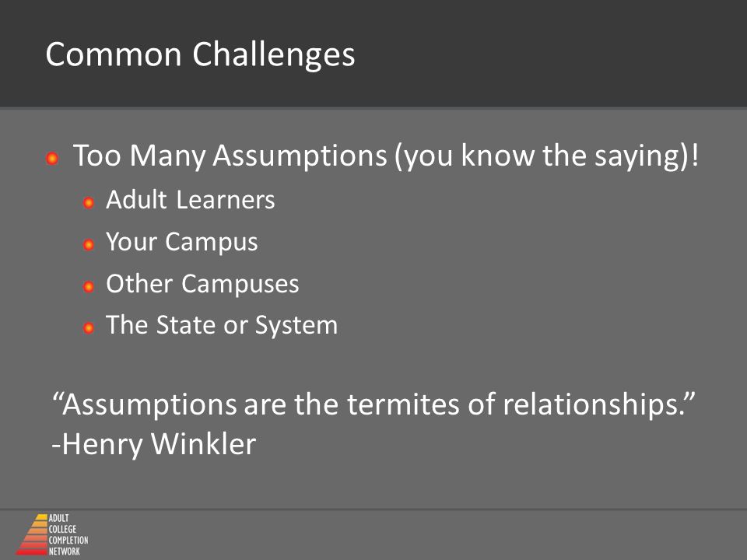Click the red bullet beside Too Many Assumptions

click(52, 158)
